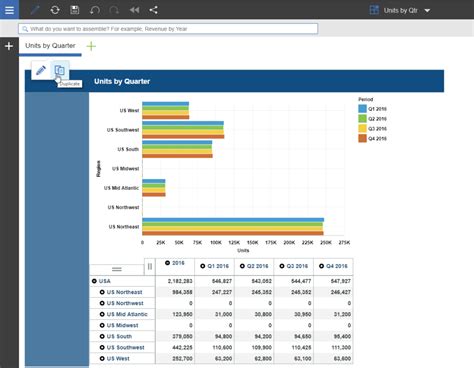Expand the US Northeast row
The image size is (474, 368).
[102, 292]
